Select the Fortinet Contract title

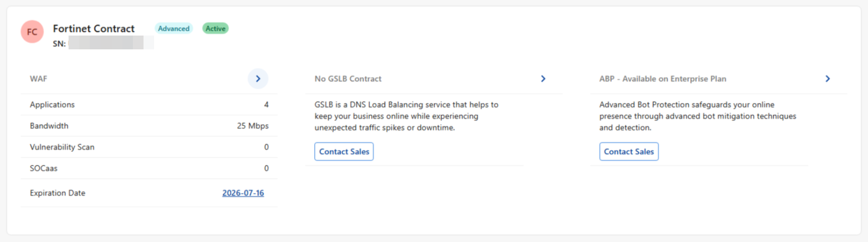(94, 29)
